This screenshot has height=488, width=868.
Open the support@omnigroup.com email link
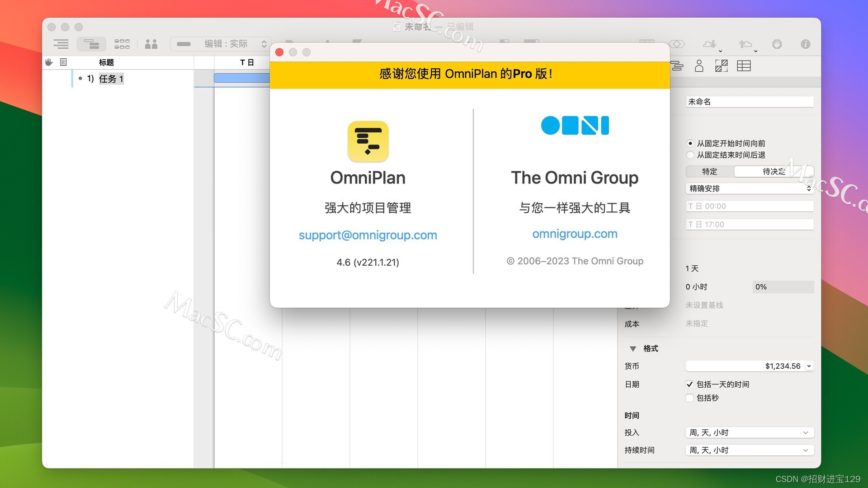click(x=368, y=235)
